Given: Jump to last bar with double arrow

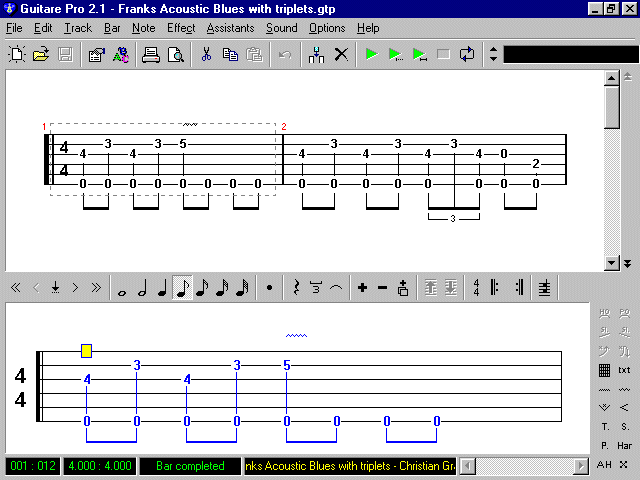Looking at the screenshot, I should 96,288.
